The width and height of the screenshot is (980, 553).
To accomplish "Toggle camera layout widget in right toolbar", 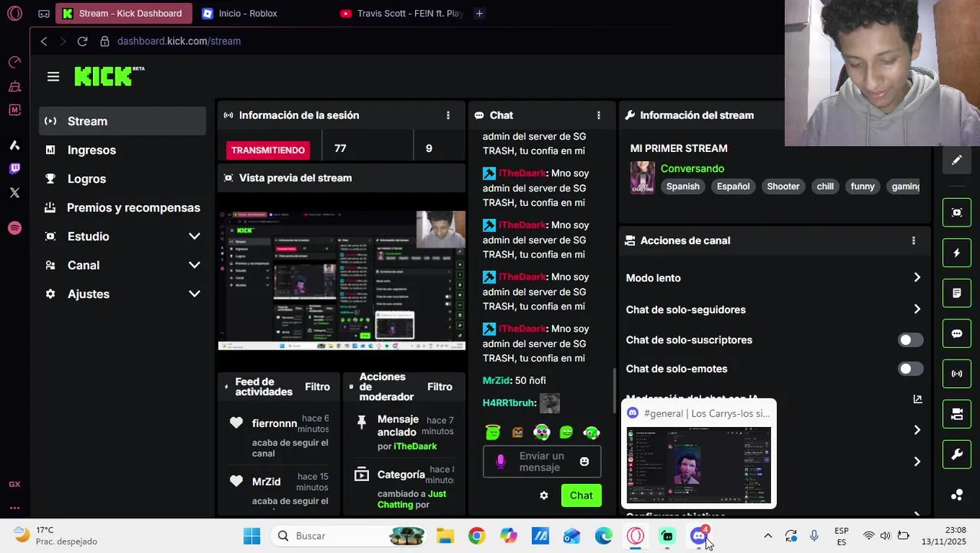I will coord(957,415).
